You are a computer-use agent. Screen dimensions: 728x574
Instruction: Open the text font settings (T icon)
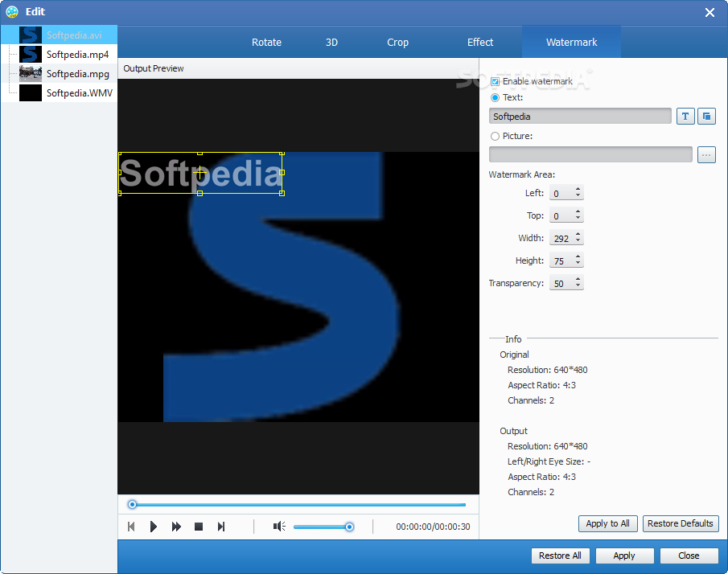coord(685,116)
